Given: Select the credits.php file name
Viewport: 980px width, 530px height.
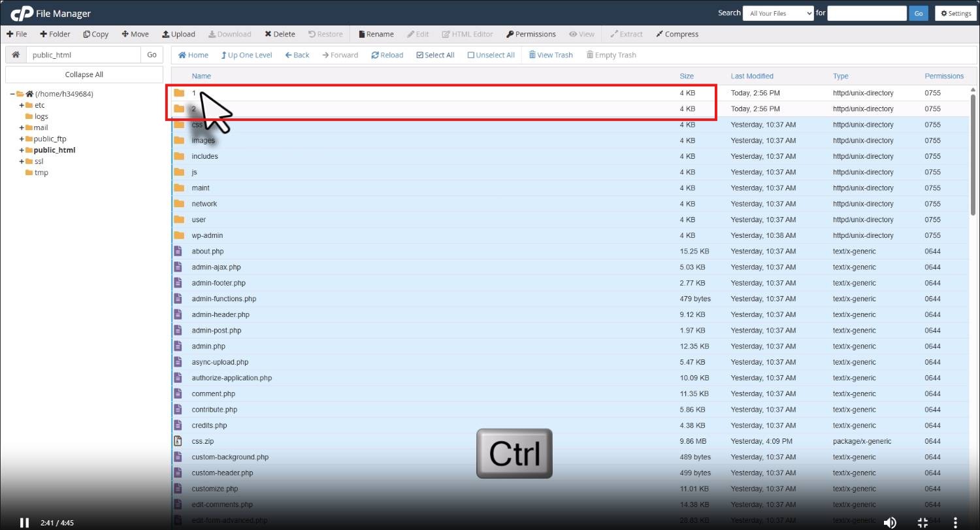Looking at the screenshot, I should click(210, 425).
